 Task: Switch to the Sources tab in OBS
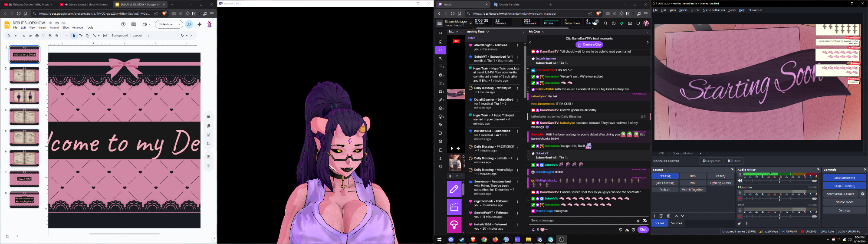676,223
